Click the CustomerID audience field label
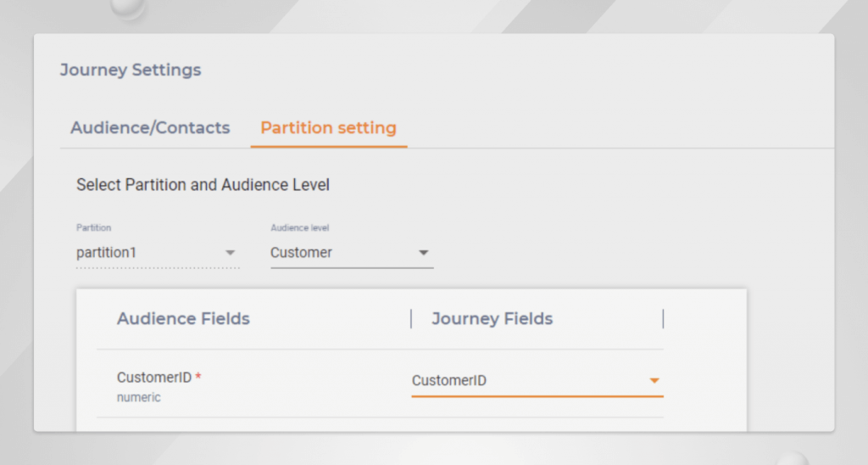Viewport: 868px width, 465px height. 154,378
